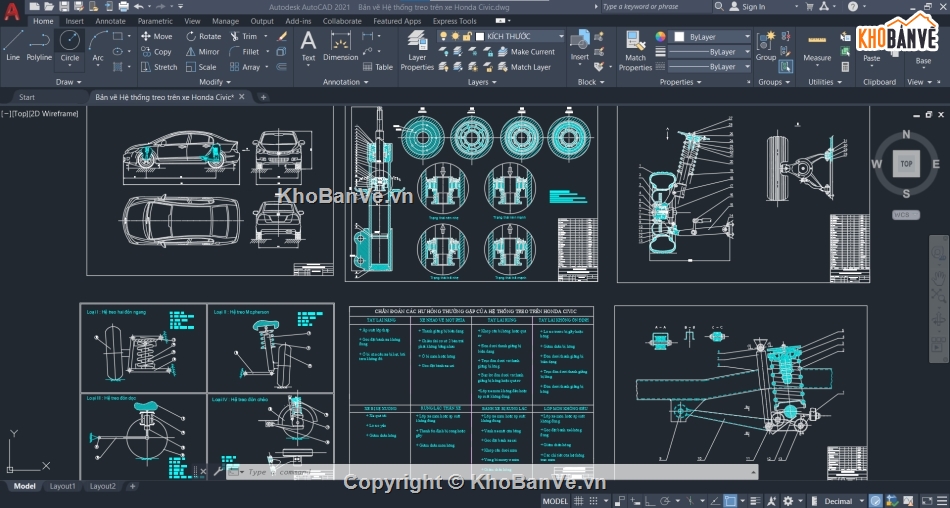Open the object color ByLayer dropdown
The width and height of the screenshot is (950, 508).
coord(711,36)
